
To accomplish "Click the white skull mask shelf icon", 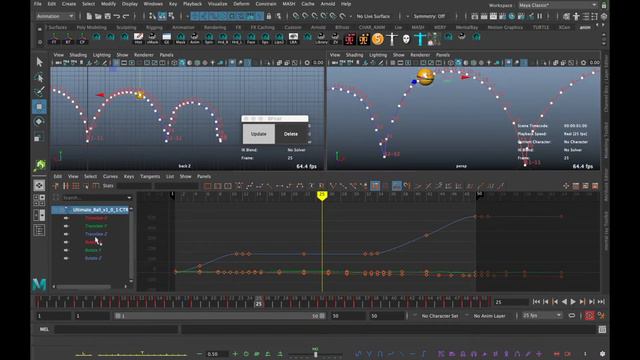I will point(406,39).
